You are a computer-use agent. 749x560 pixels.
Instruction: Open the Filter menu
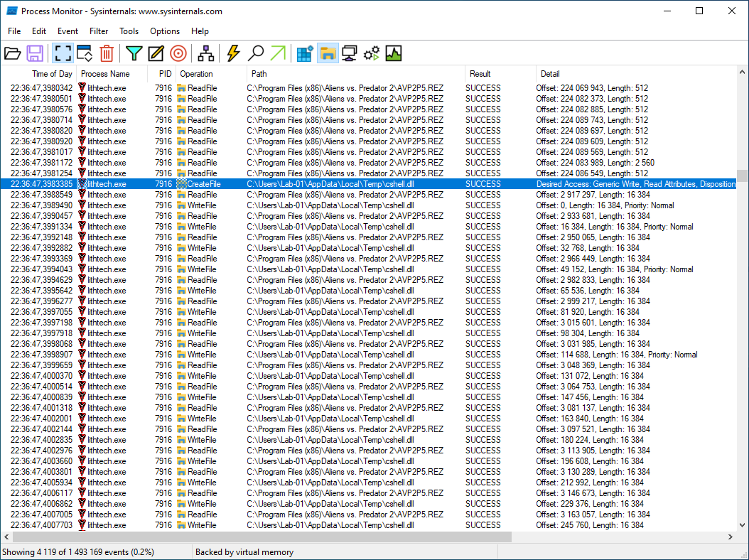(99, 31)
